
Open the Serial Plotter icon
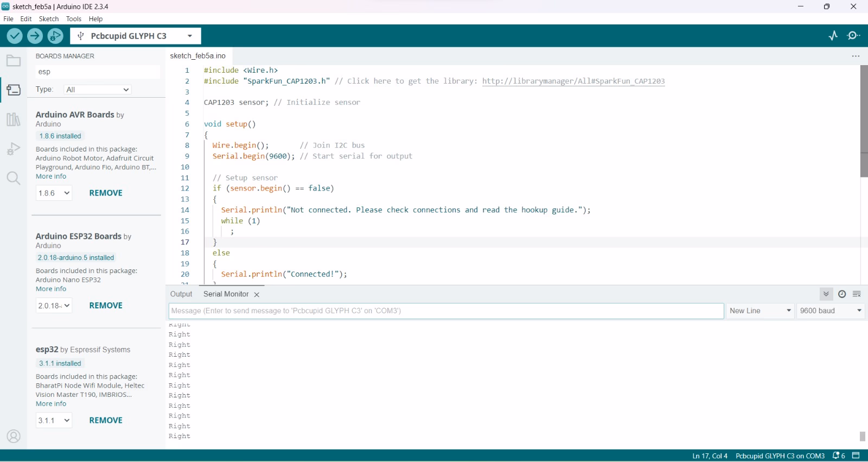(x=833, y=36)
